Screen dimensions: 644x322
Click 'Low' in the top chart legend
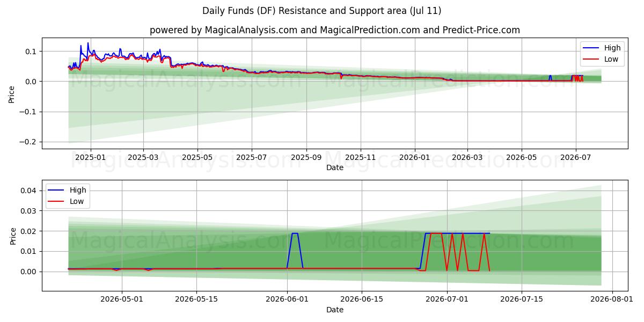click(611, 60)
